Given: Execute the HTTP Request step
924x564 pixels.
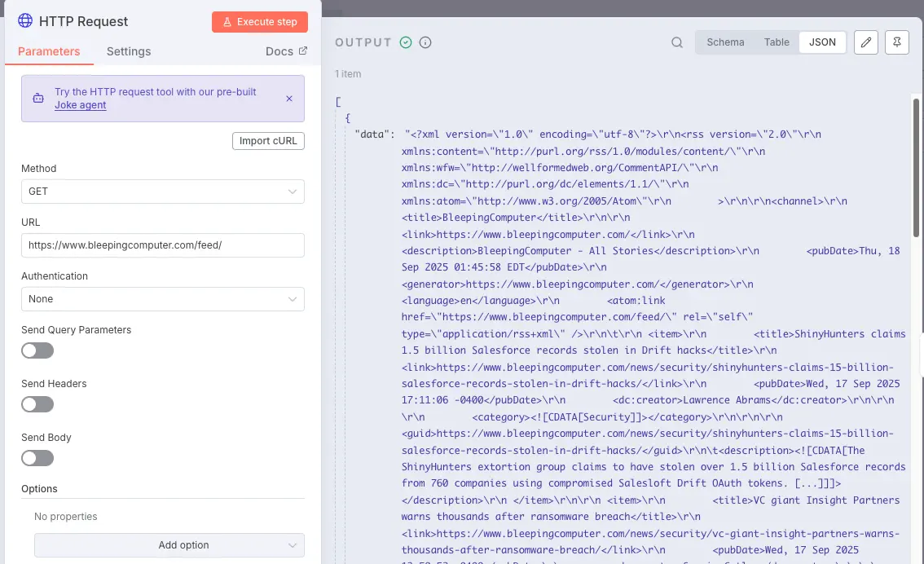Looking at the screenshot, I should 259,21.
